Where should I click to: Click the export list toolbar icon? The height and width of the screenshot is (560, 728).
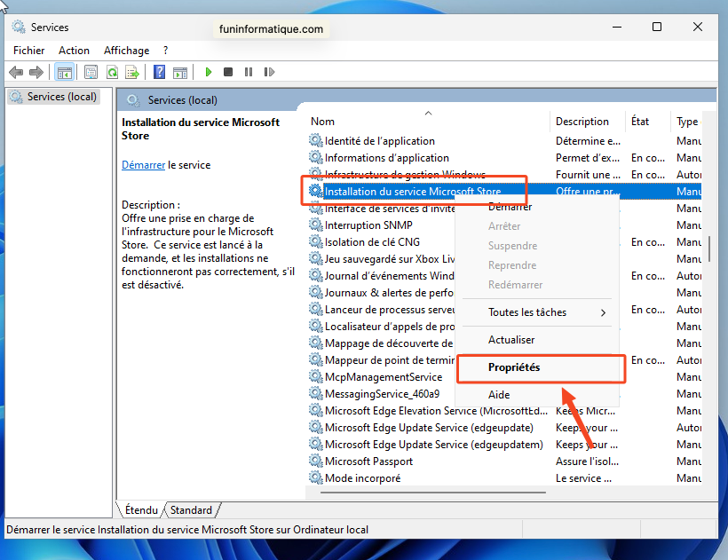tap(132, 72)
